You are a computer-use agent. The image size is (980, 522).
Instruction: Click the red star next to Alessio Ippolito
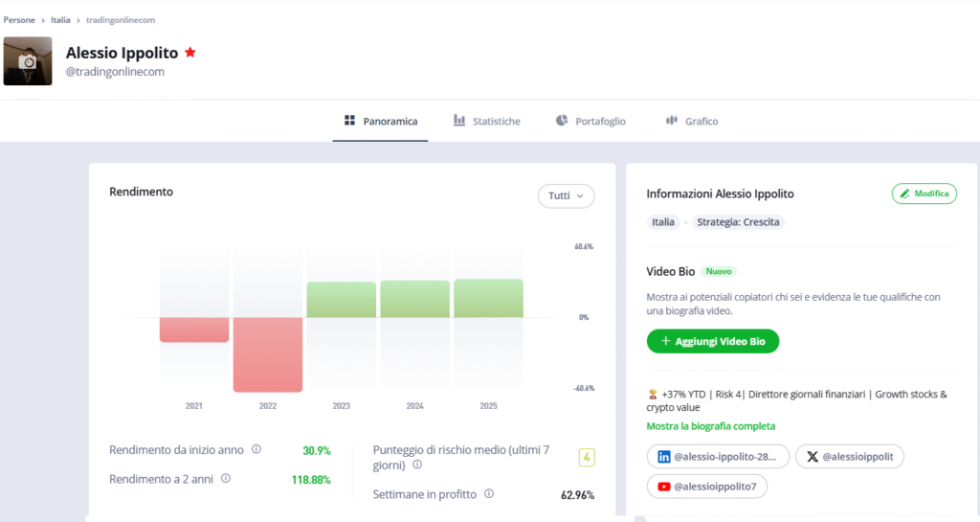(190, 53)
